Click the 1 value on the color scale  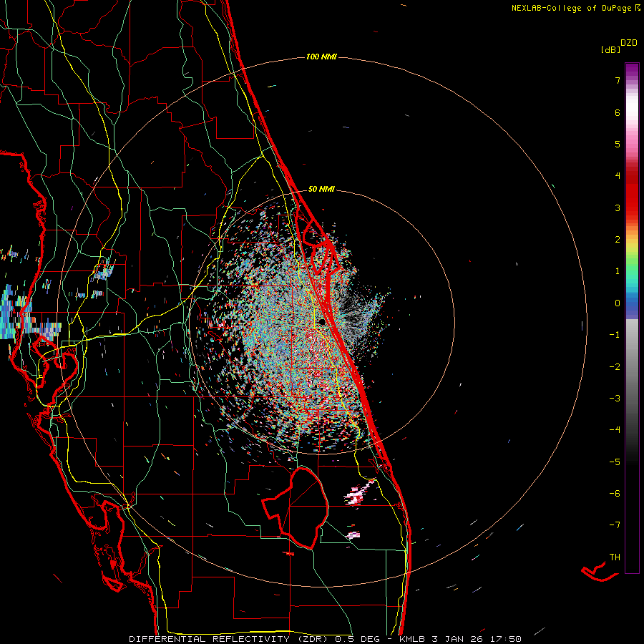(618, 271)
